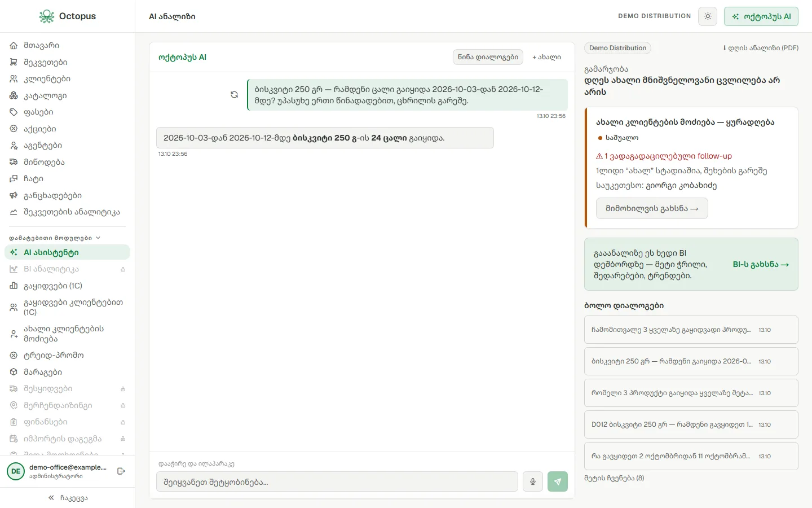This screenshot has height=508, width=812.
Task: Download დღის ანალიზი (PDF)
Action: point(761,48)
